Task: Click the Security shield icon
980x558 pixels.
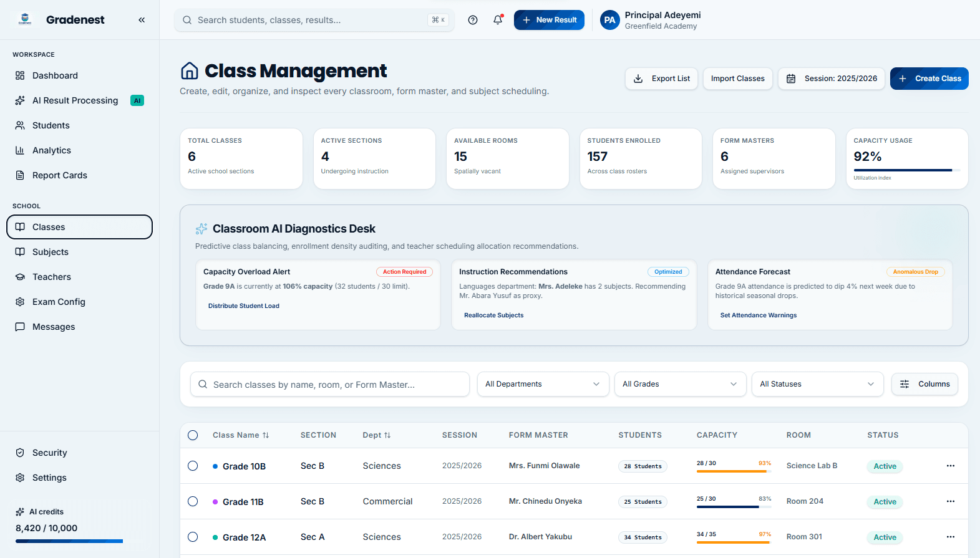Action: coord(20,453)
